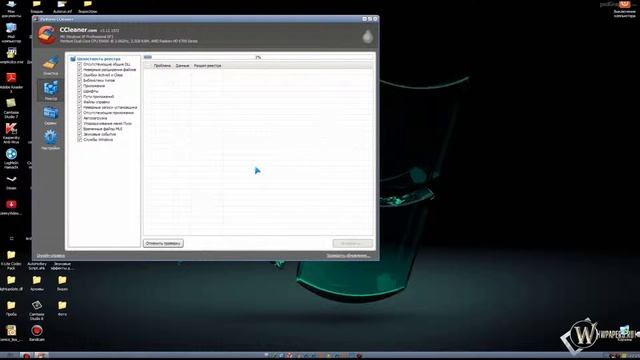
Task: Uncheck the Автозагрузка checkbox
Action: pyautogui.click(x=80, y=118)
